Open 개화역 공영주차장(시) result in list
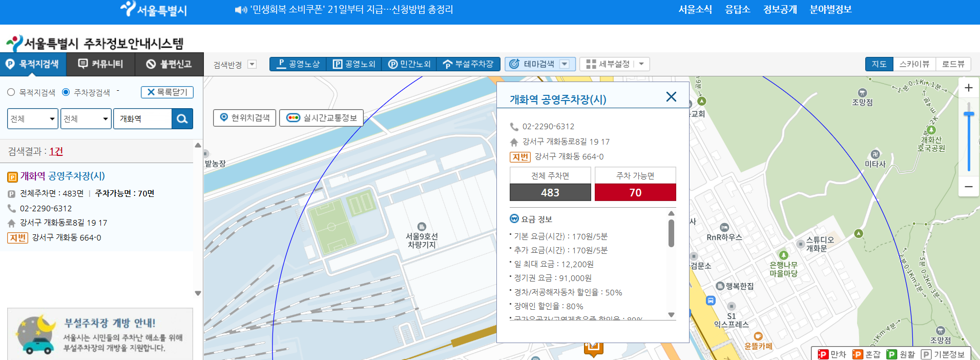The image size is (980, 360). click(62, 176)
